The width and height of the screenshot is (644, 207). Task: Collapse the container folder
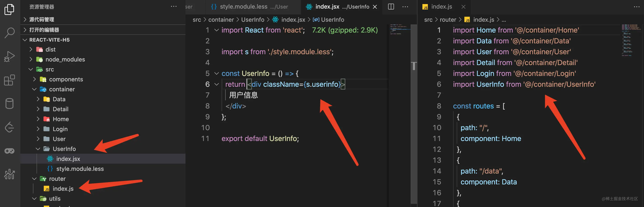[103, 89]
